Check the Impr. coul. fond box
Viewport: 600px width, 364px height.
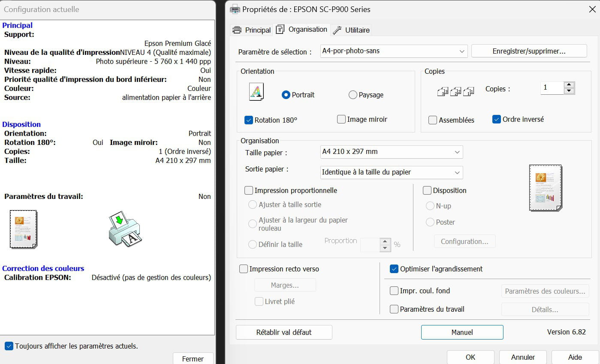(x=394, y=291)
